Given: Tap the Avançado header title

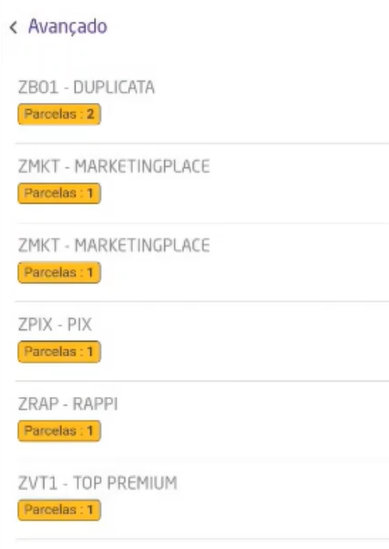Looking at the screenshot, I should tap(68, 27).
